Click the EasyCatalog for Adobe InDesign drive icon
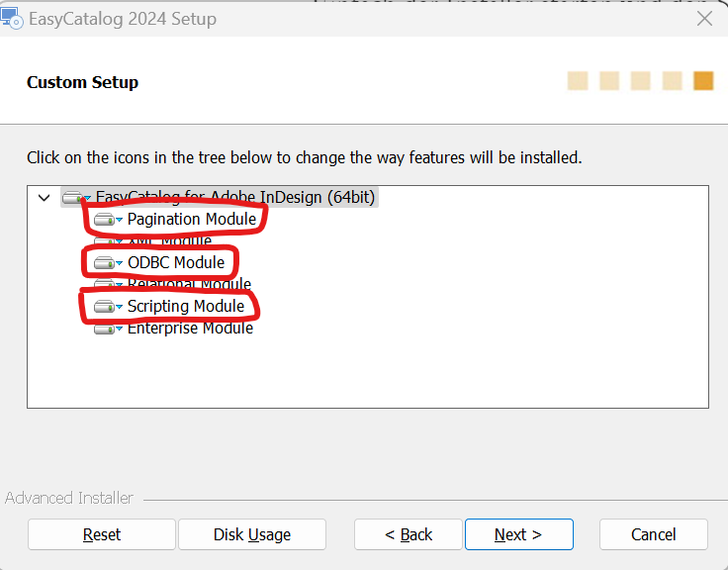 tap(72, 198)
